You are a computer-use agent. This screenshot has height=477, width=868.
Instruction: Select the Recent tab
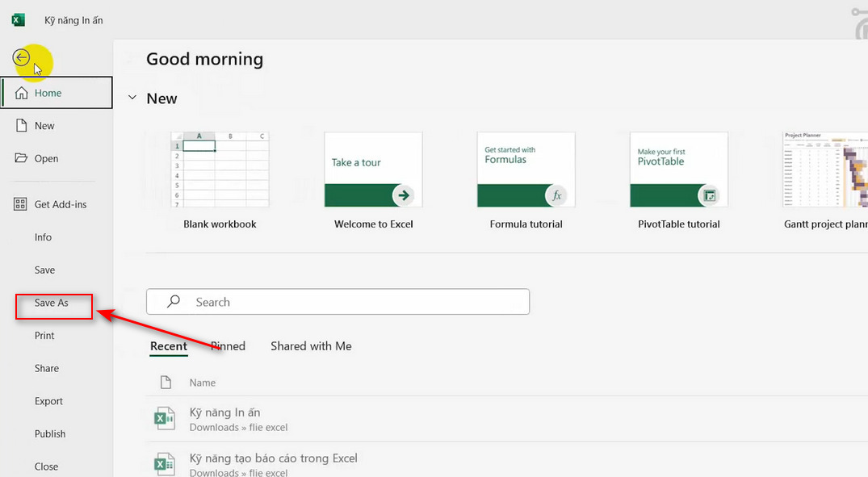tap(169, 346)
